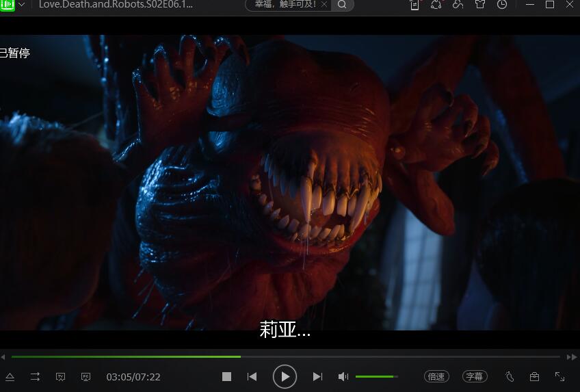The height and width of the screenshot is (392, 580).
Task: Expand the main menu arrow beside logo
Action: click(22, 5)
